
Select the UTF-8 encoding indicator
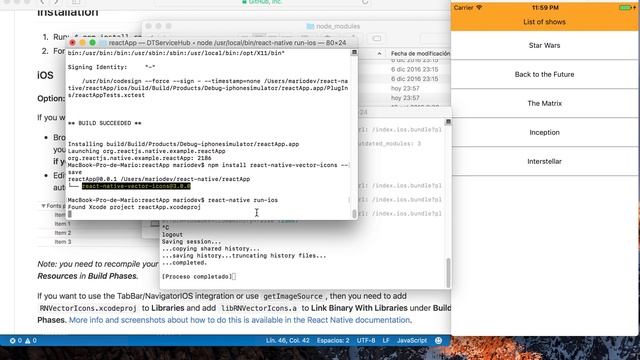(x=366, y=340)
